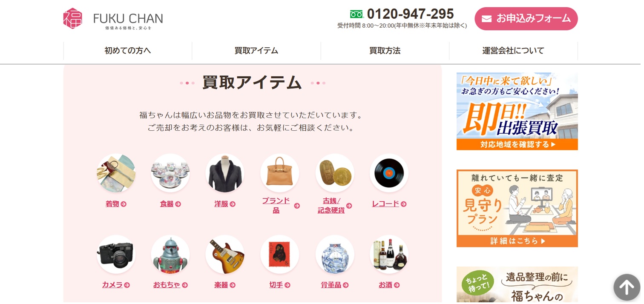The height and width of the screenshot is (304, 644).
Task: Click the scroll-to-top arrow button
Action: (627, 287)
